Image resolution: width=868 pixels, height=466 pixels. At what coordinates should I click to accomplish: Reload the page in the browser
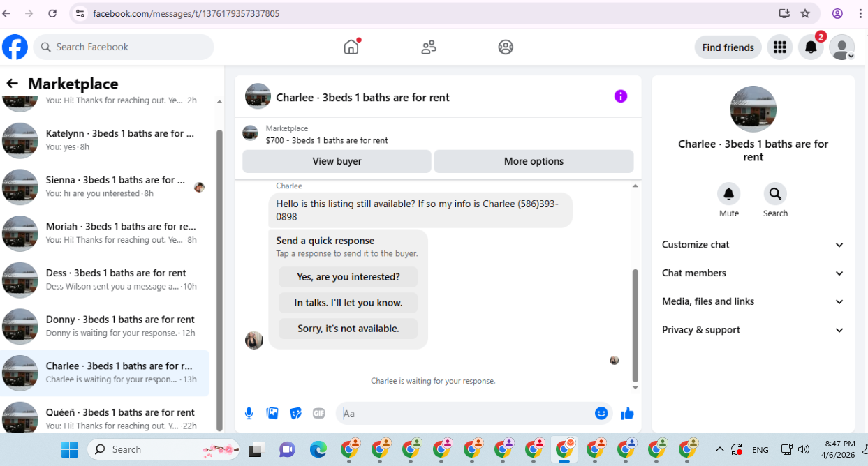[52, 13]
